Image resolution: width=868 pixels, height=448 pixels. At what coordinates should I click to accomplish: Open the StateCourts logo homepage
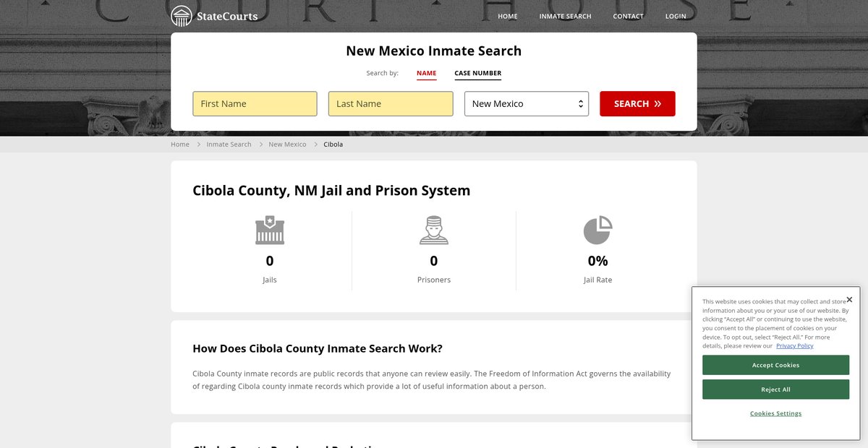(x=214, y=16)
